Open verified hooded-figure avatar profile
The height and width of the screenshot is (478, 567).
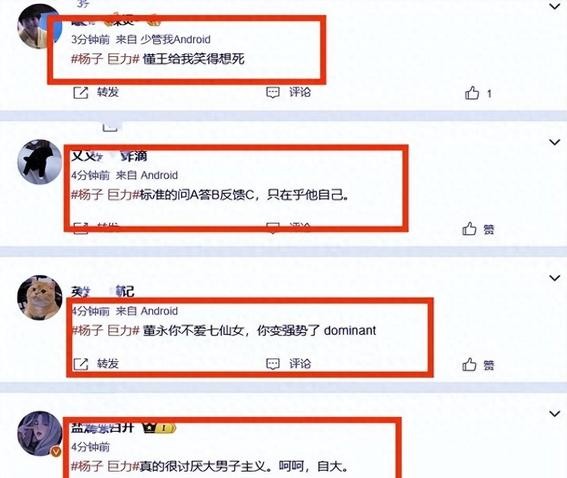point(39,433)
